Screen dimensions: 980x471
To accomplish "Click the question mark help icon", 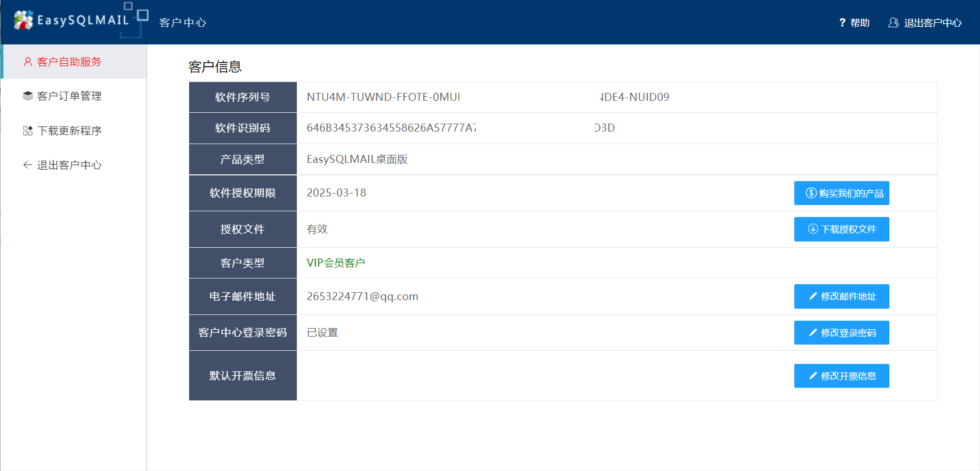I will tap(842, 23).
